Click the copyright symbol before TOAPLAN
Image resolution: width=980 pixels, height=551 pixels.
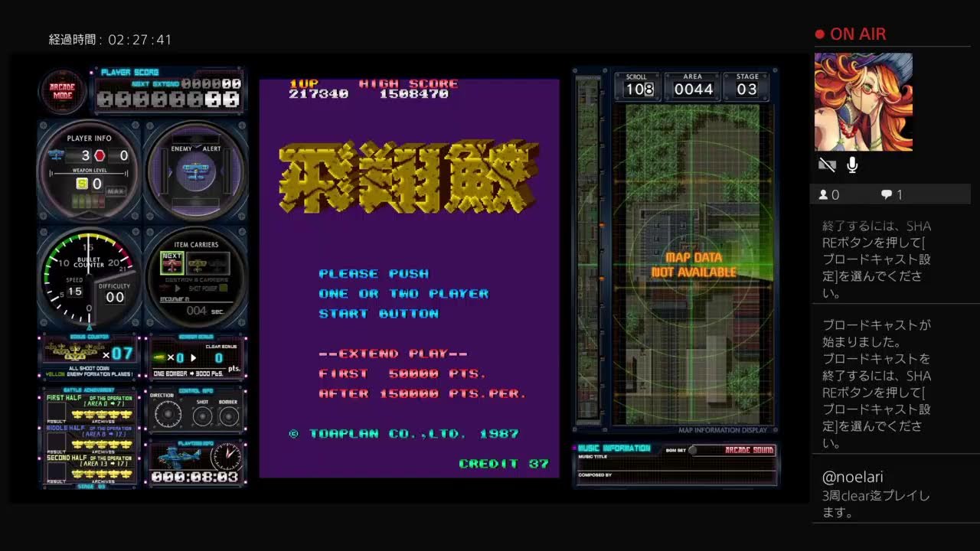click(x=293, y=434)
